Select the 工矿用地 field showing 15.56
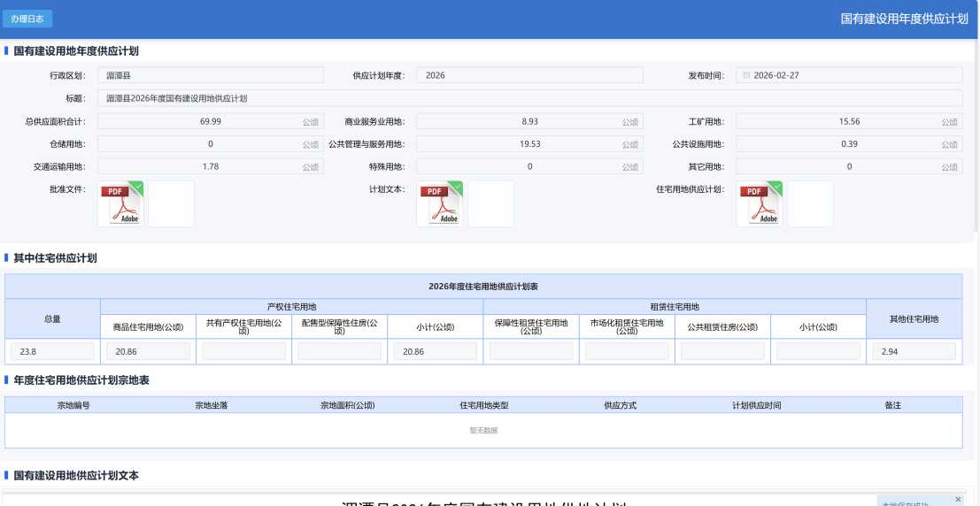The height and width of the screenshot is (506, 980). coord(848,121)
